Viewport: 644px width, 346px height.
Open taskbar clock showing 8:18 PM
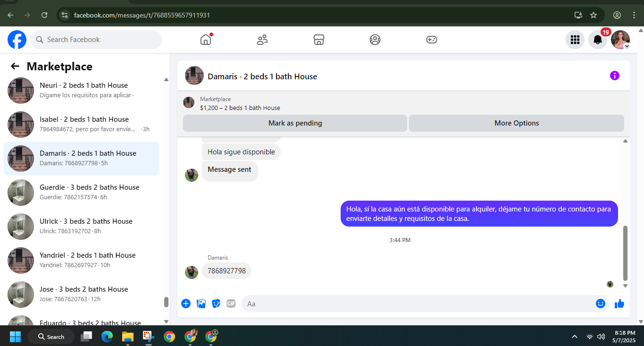[624, 337]
